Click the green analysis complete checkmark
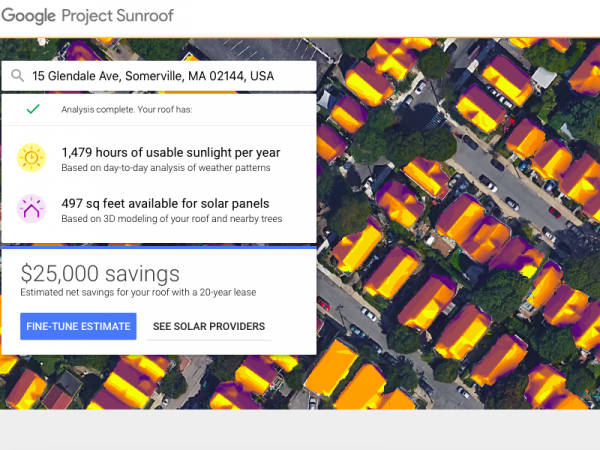The height and width of the screenshot is (450, 600). [33, 109]
